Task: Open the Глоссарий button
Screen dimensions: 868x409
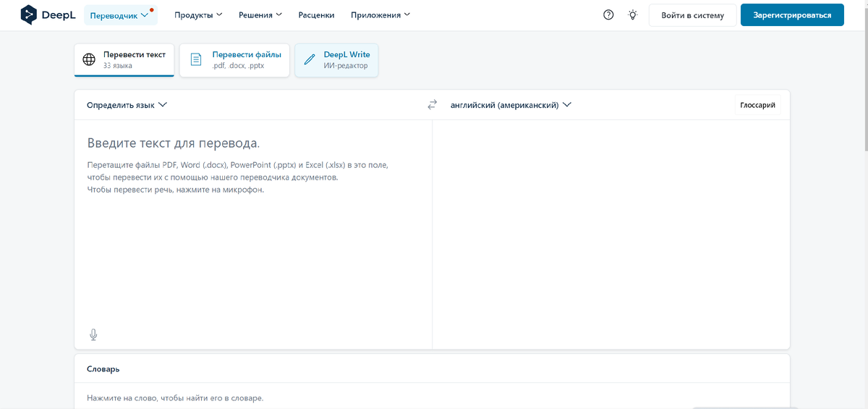Action: 757,105
